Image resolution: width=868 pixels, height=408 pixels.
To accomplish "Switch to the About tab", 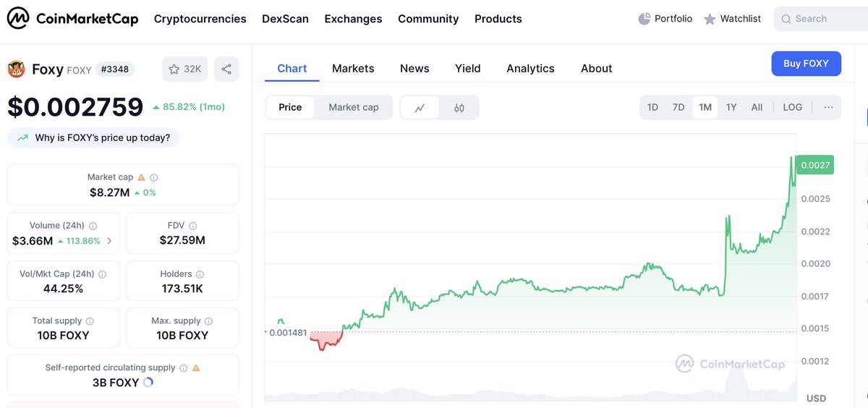I will click(597, 69).
